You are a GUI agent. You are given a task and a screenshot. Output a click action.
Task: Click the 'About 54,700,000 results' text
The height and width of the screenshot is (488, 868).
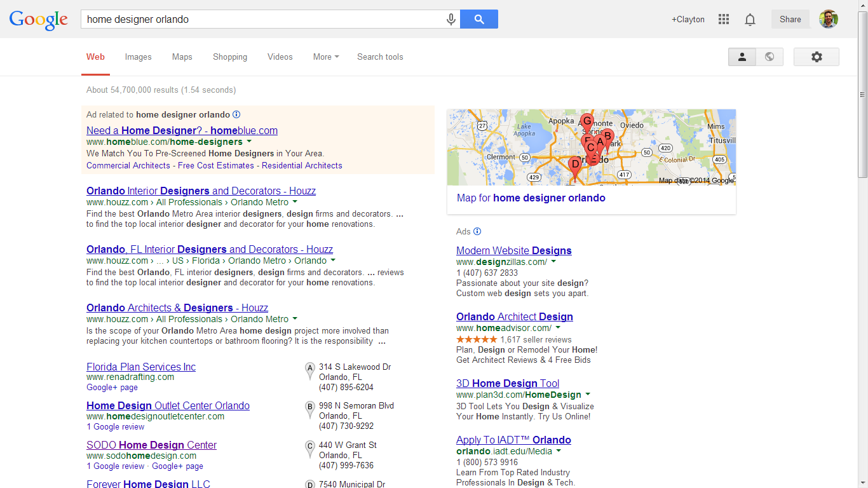(x=161, y=90)
